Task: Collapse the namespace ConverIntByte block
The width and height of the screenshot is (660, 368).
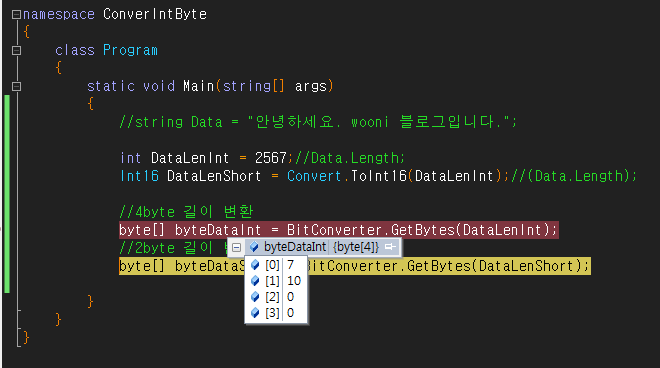Action: pos(16,15)
